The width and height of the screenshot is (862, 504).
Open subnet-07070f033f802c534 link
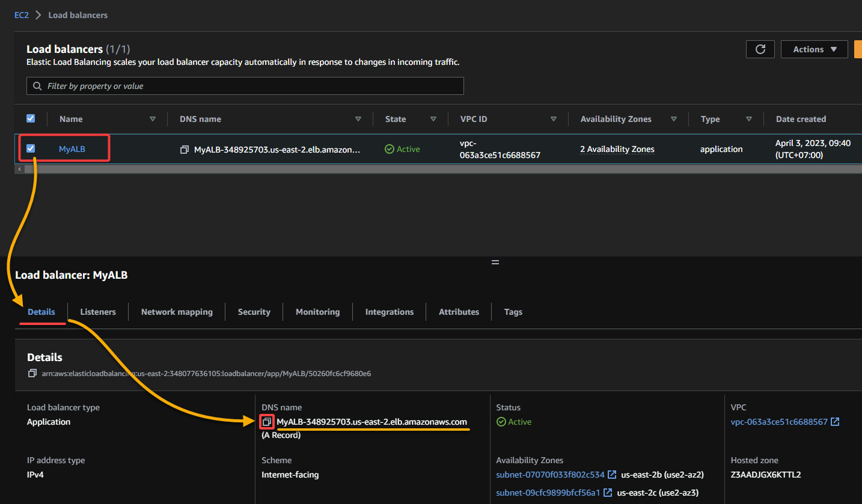coord(550,475)
